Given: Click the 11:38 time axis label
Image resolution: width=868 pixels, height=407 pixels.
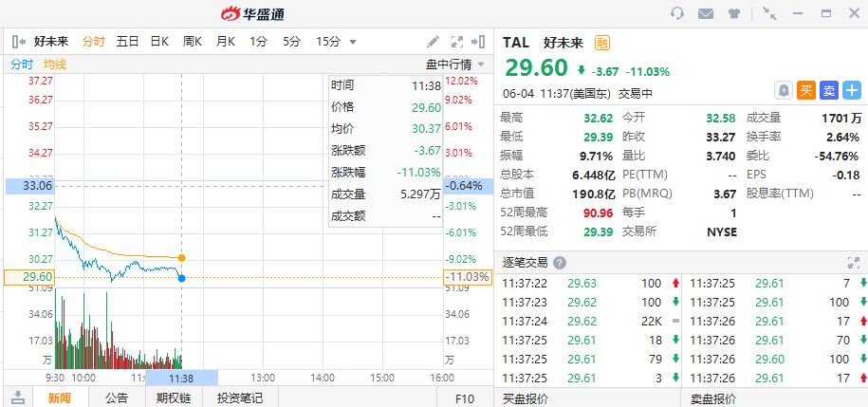Looking at the screenshot, I should tap(181, 379).
